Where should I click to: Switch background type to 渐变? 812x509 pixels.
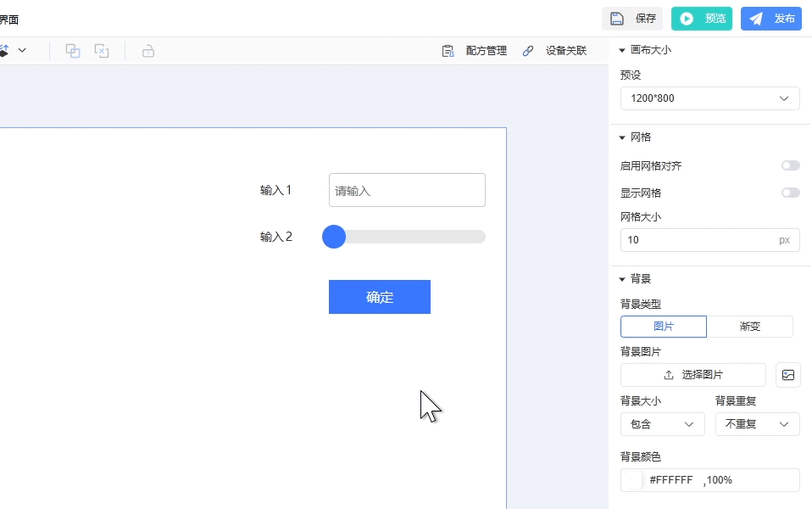[749, 327]
